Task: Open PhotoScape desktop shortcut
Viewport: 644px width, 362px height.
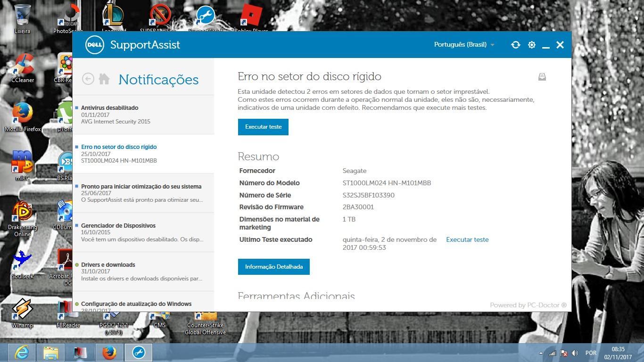Action: (68, 19)
